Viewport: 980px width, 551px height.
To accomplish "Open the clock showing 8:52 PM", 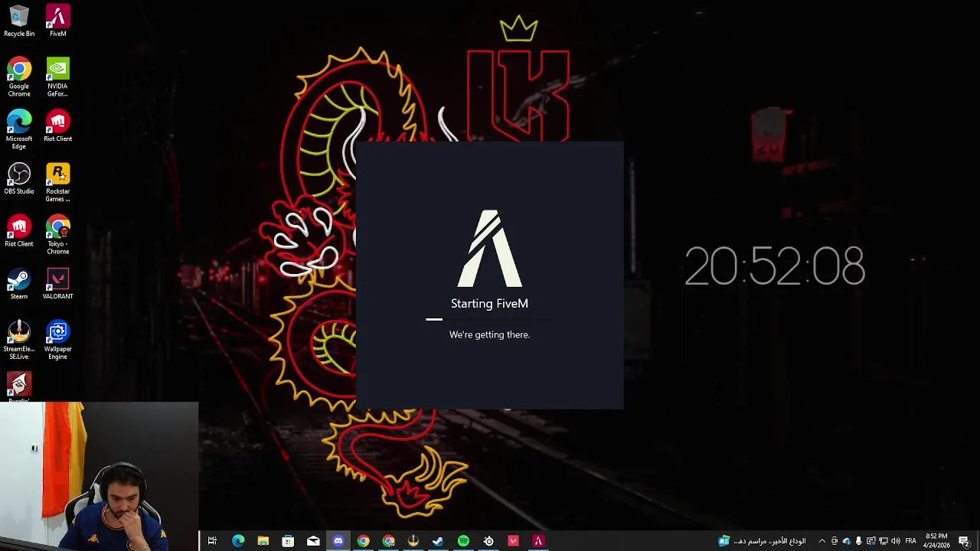I will [937, 541].
